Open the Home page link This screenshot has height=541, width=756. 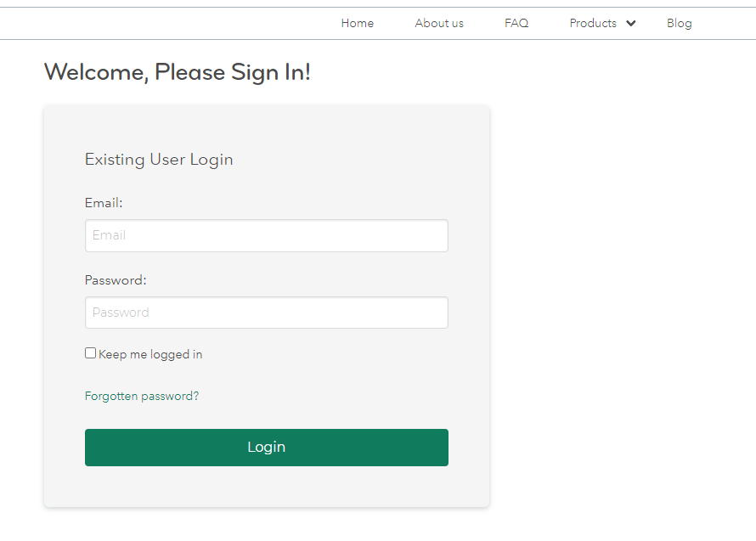click(x=358, y=24)
